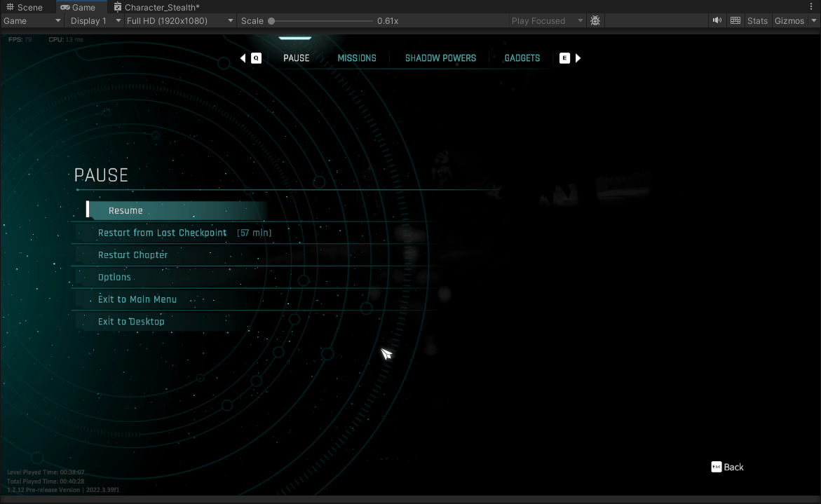Open Options in pause menu

pos(115,278)
